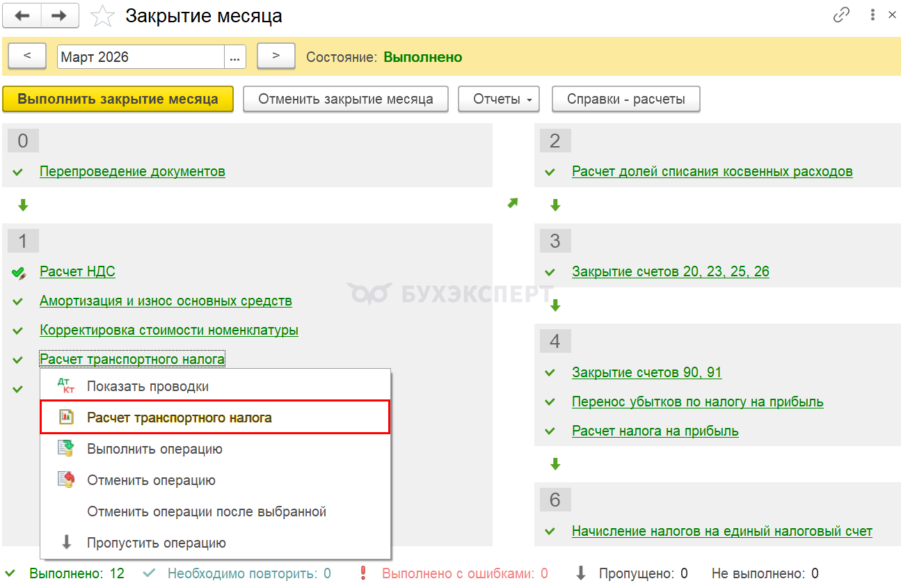
Task: Click the Пропущено: 0 status counter
Action: click(x=643, y=574)
